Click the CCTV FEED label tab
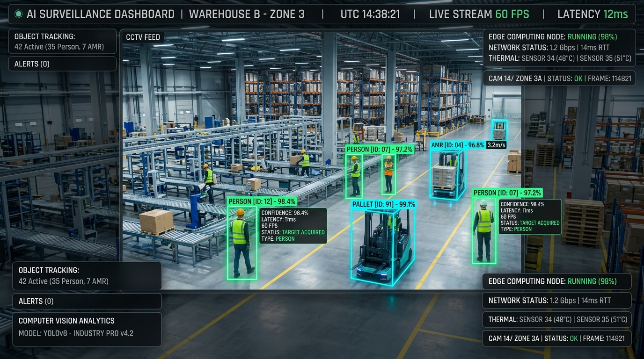The height and width of the screenshot is (359, 644). click(143, 37)
